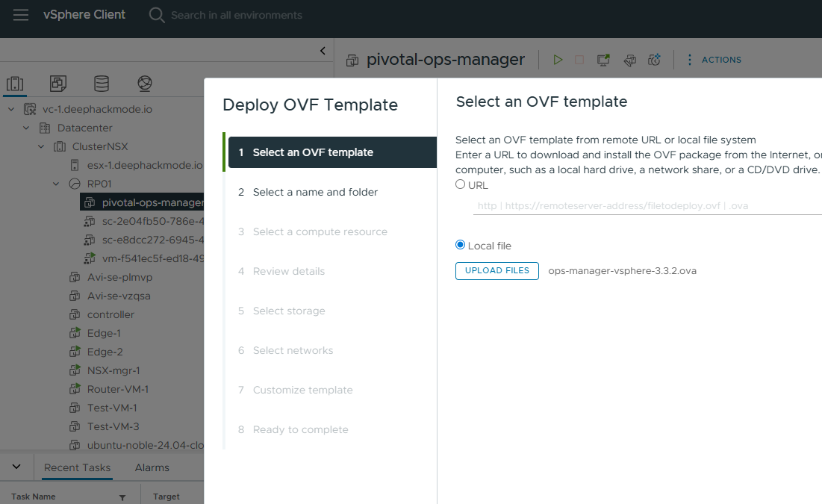Viewport: 822px width, 504px height.
Task: Select the URL radio button
Action: pos(461,184)
